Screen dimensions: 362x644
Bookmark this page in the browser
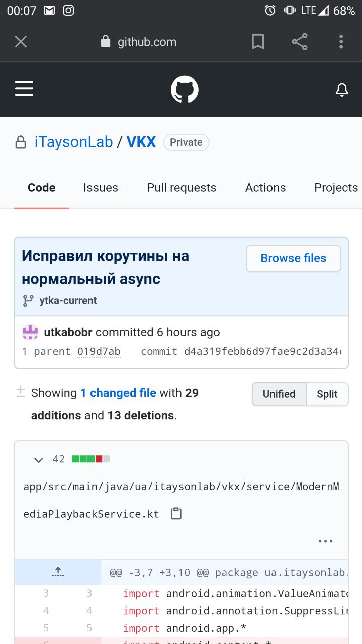(x=258, y=42)
